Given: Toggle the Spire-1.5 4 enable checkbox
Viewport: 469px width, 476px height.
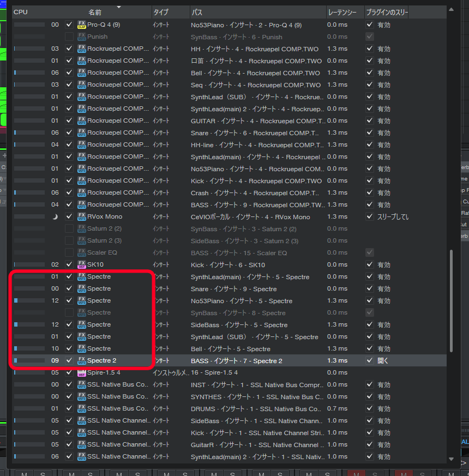Looking at the screenshot, I should coord(69,372).
